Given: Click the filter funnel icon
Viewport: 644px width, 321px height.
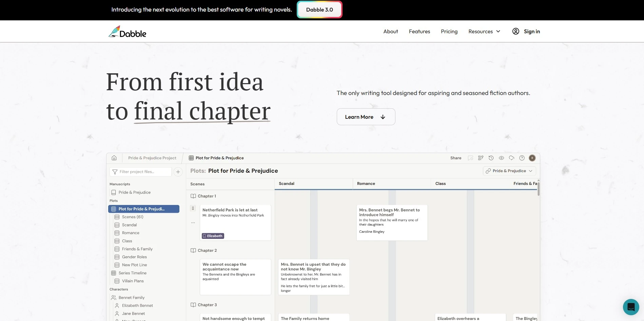Looking at the screenshot, I should coord(115,172).
